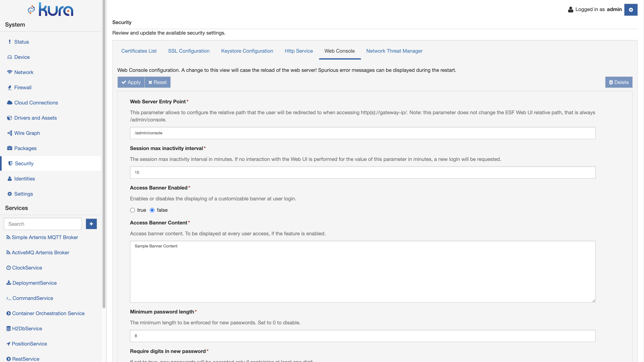The image size is (644, 362).
Task: Open Settings from sidebar icon
Action: pos(10,194)
